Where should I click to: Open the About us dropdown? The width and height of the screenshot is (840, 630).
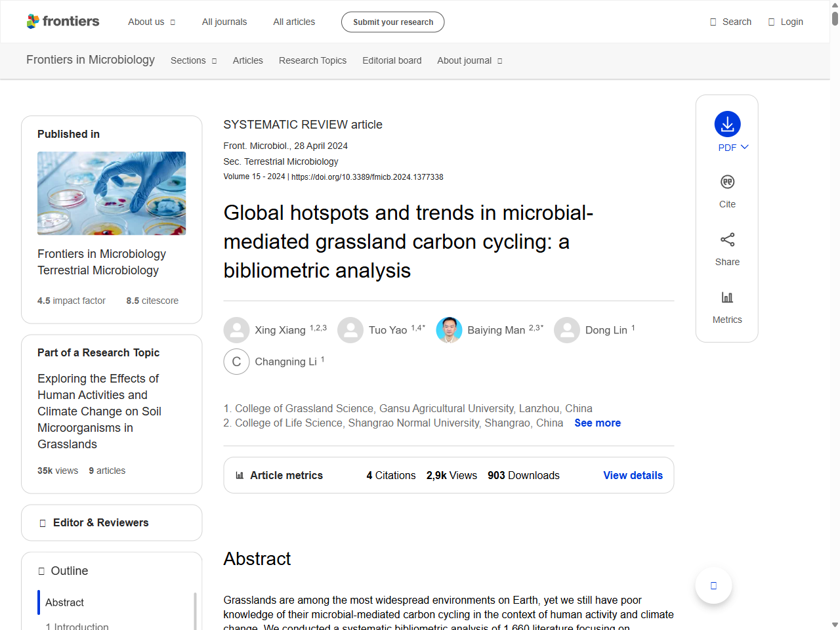click(x=152, y=22)
